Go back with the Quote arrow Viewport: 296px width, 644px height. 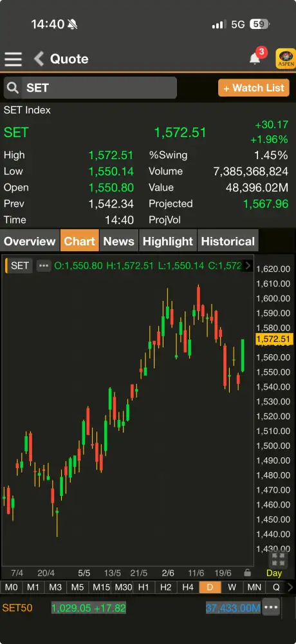click(39, 59)
